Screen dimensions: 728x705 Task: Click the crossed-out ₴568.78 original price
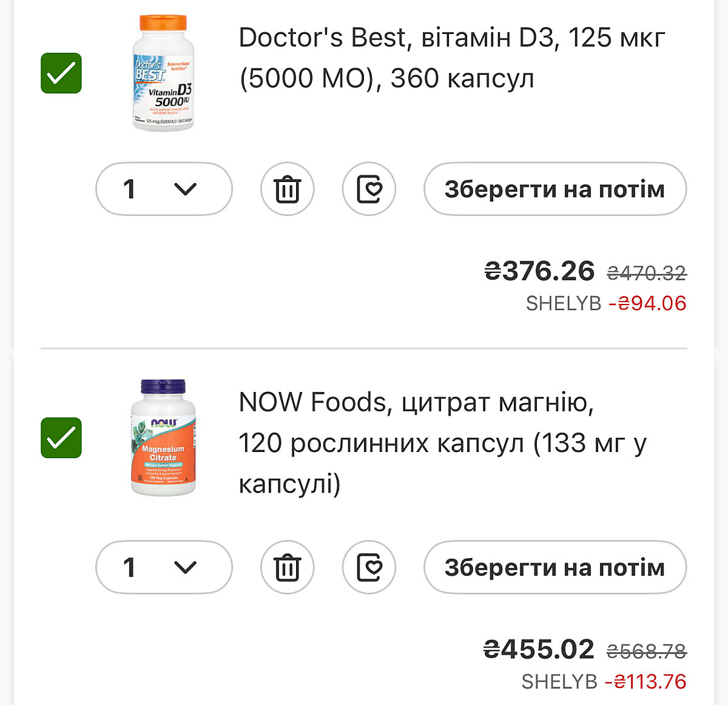tap(647, 652)
